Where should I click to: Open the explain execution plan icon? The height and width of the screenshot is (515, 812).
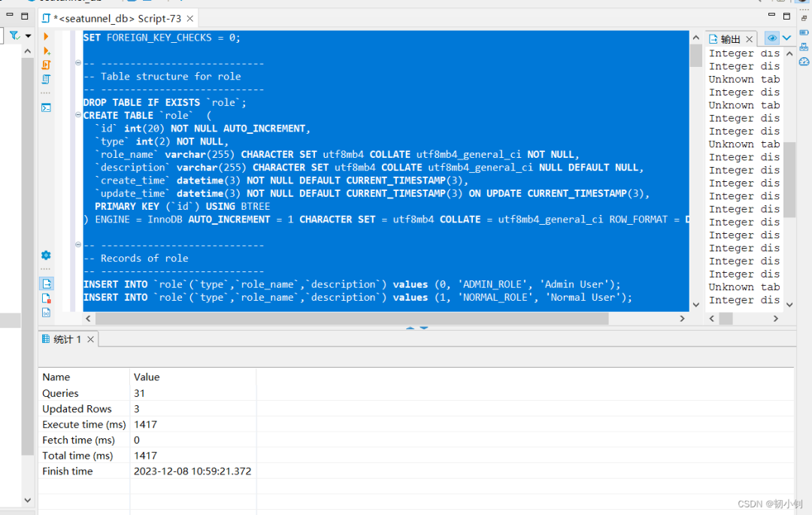click(46, 79)
